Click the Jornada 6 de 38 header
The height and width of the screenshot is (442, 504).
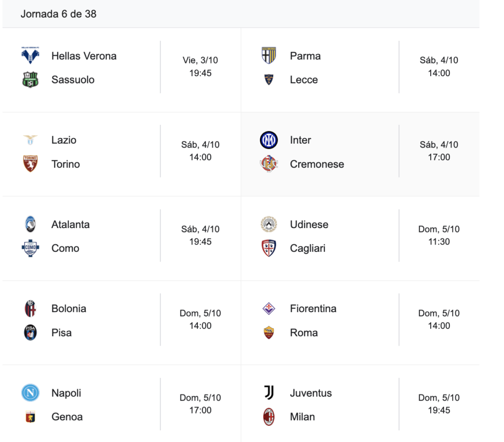(59, 14)
